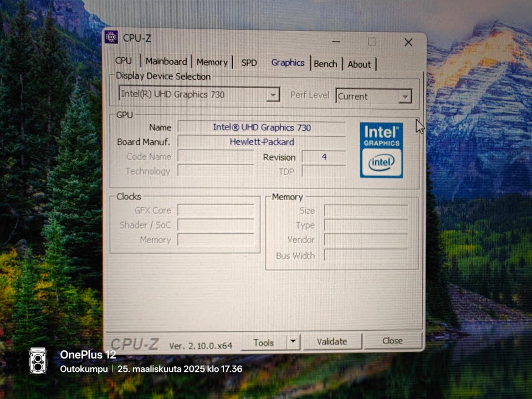
Task: Click the Revision value 4
Action: click(x=324, y=157)
